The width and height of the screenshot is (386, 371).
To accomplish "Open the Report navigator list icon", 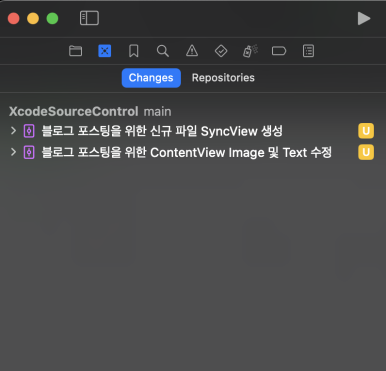I will click(x=308, y=51).
